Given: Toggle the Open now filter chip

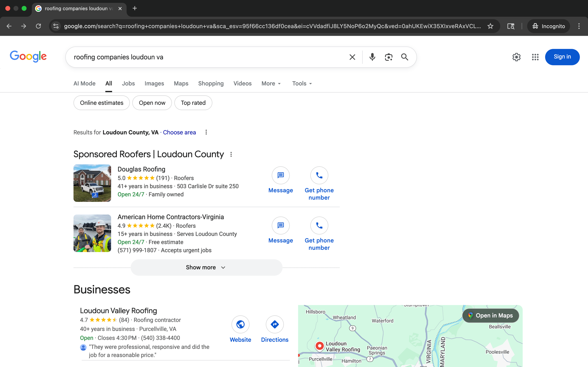Looking at the screenshot, I should pyautogui.click(x=152, y=103).
